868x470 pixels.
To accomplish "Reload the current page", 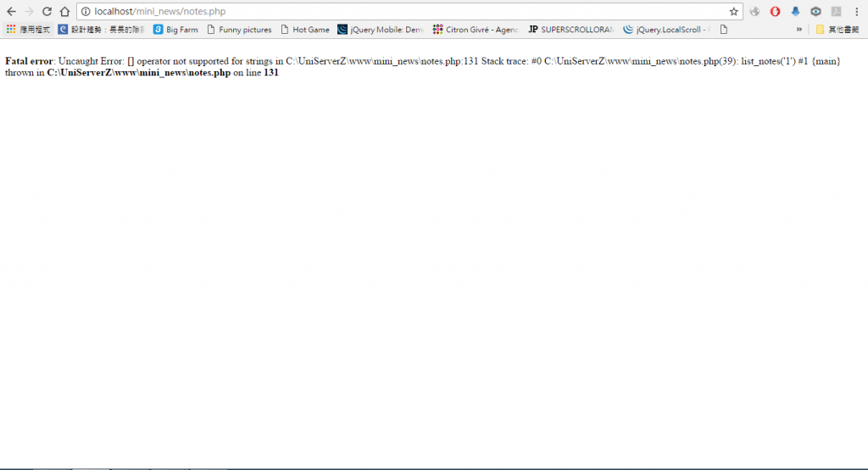I will 47,11.
